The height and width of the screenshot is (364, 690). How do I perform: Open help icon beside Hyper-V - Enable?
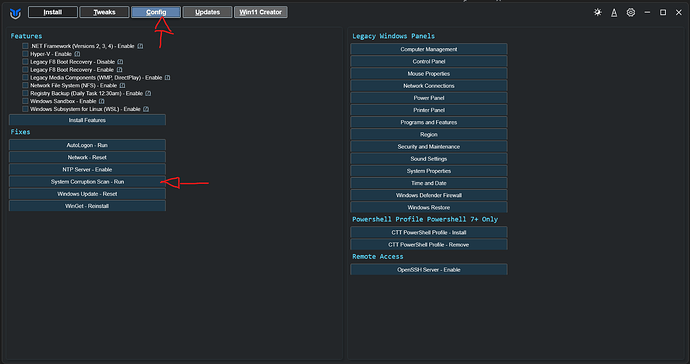[x=77, y=54]
